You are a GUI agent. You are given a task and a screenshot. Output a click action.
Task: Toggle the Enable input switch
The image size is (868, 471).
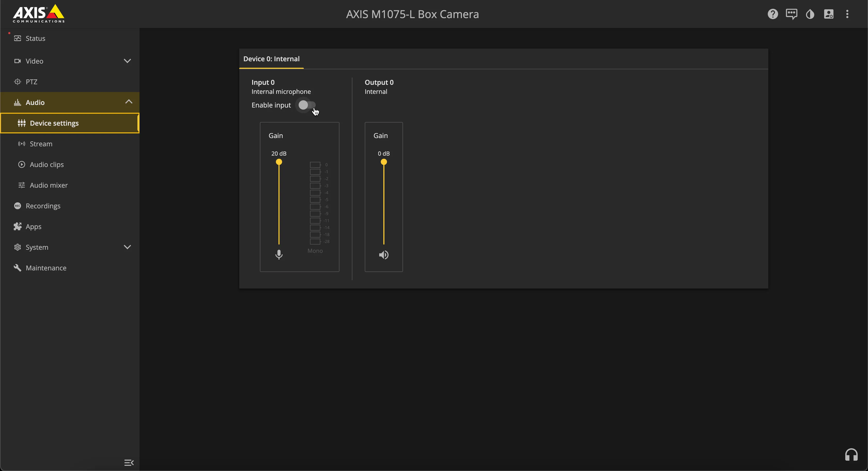307,105
